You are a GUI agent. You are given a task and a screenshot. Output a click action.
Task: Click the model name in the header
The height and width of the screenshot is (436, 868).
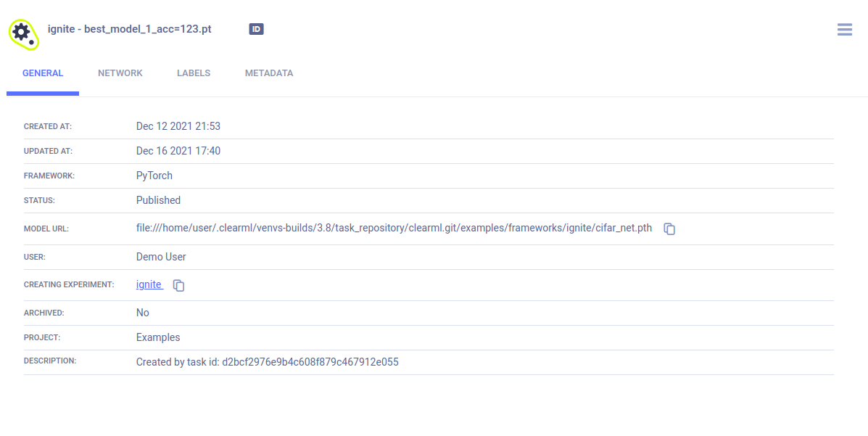pyautogui.click(x=130, y=29)
